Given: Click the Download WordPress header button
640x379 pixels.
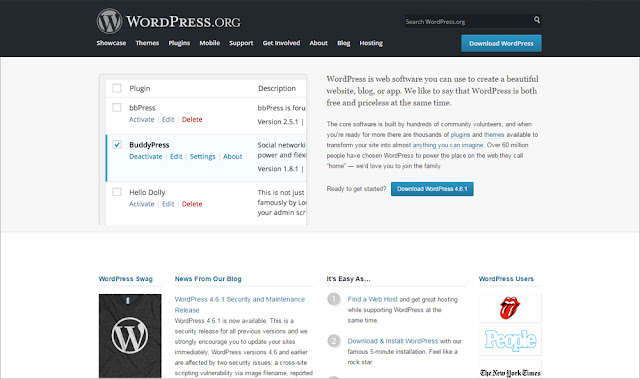Looking at the screenshot, I should (x=501, y=43).
